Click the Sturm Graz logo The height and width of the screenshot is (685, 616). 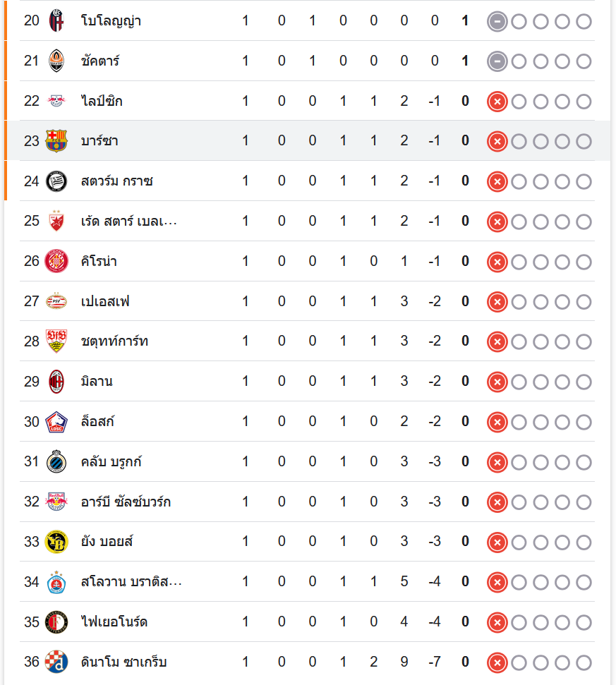click(x=56, y=181)
